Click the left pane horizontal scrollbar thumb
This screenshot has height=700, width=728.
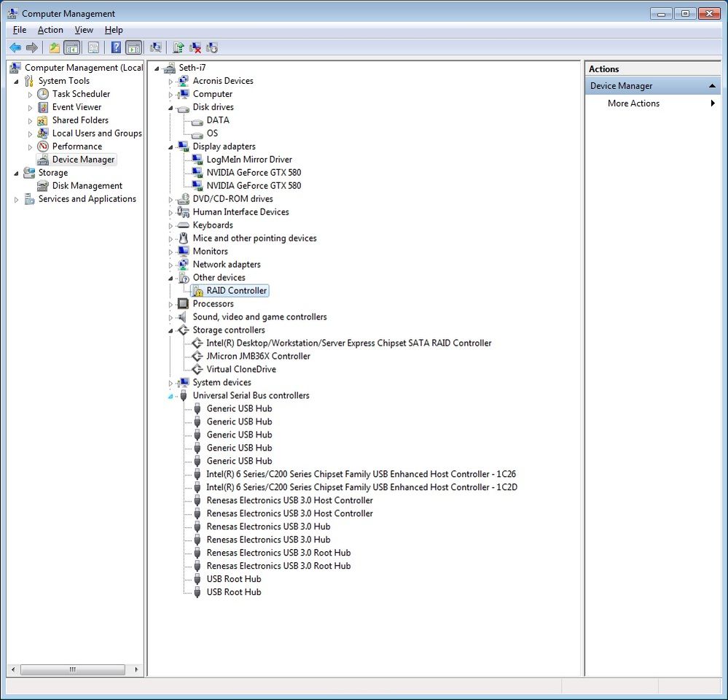click(x=72, y=669)
